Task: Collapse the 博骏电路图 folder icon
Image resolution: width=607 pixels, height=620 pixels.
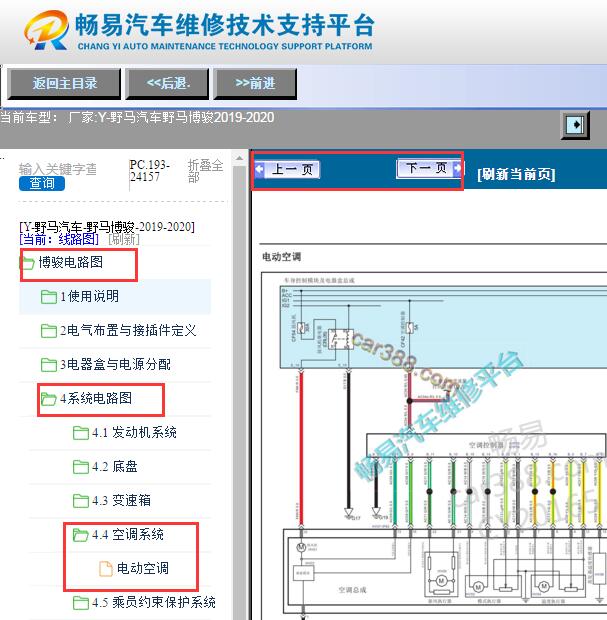Action: (27, 263)
